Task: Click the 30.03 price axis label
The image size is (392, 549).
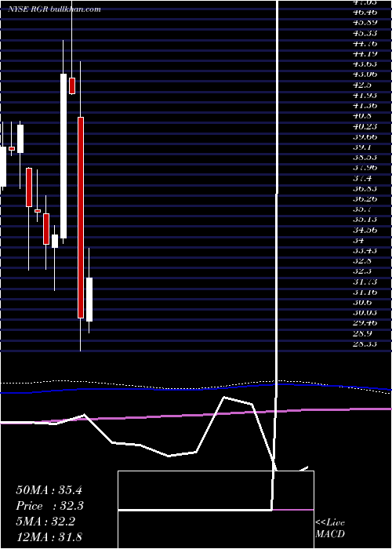Action: [x=366, y=313]
